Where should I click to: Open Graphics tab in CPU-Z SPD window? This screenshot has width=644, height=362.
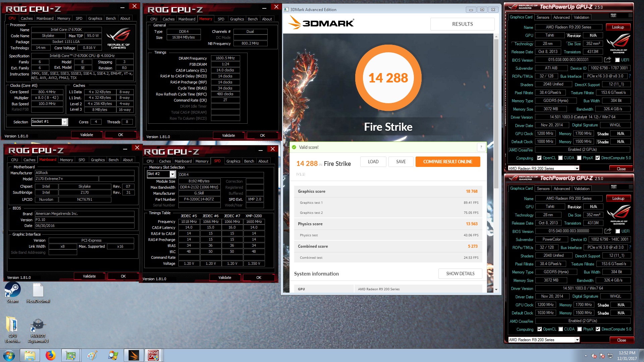point(233,161)
